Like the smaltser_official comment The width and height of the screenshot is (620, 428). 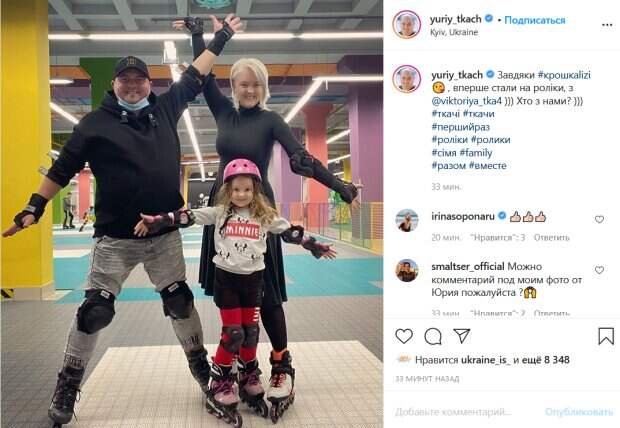tap(599, 270)
